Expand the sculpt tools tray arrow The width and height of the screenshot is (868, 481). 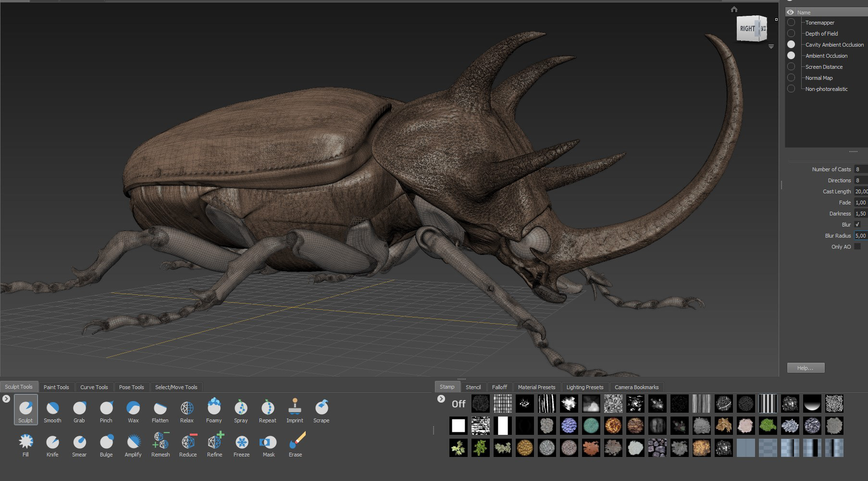click(x=6, y=399)
